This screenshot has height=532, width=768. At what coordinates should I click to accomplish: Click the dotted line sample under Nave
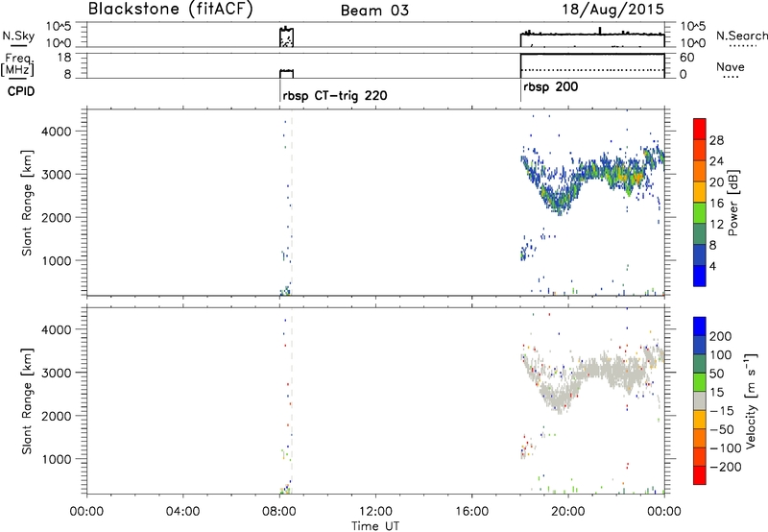click(x=732, y=78)
